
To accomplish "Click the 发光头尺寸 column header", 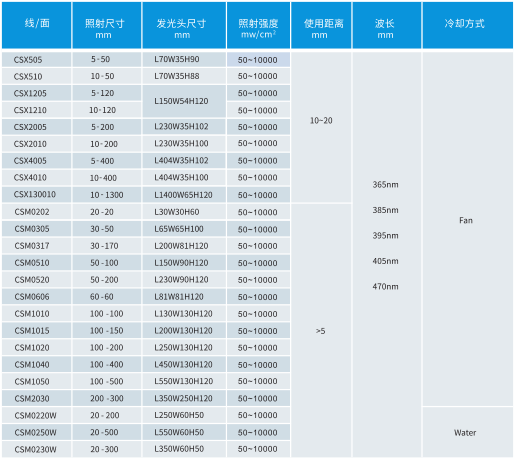I will click(x=184, y=25).
